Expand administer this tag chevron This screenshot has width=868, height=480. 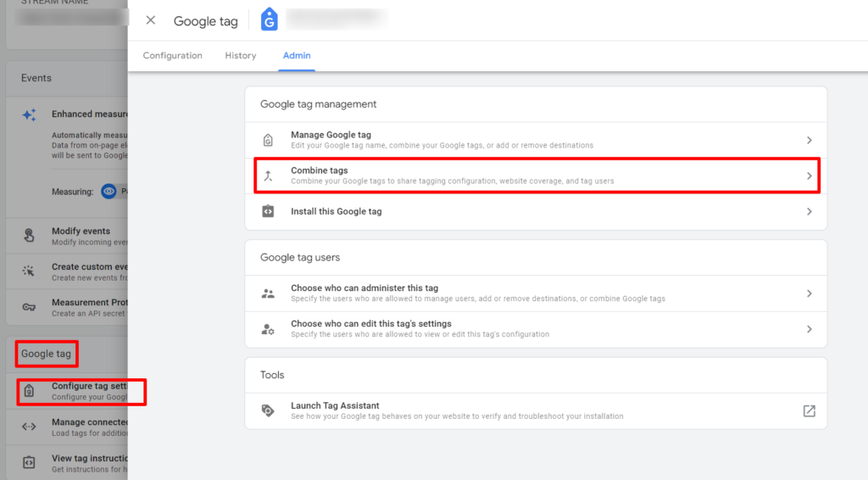[x=810, y=293]
